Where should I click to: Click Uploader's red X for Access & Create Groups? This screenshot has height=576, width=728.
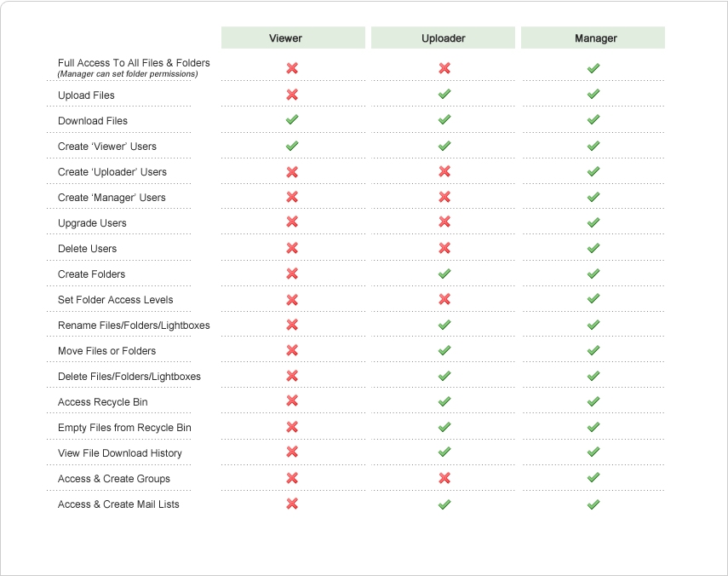[444, 478]
